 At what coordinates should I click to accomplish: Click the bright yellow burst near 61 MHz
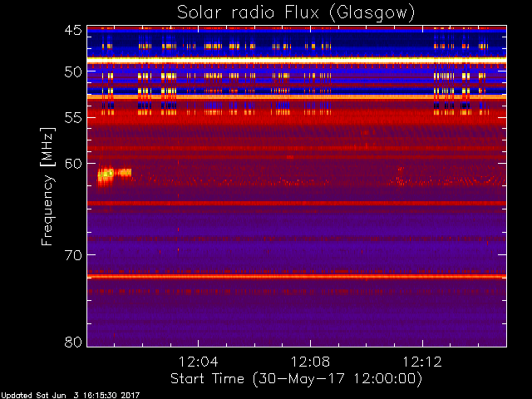114,174
